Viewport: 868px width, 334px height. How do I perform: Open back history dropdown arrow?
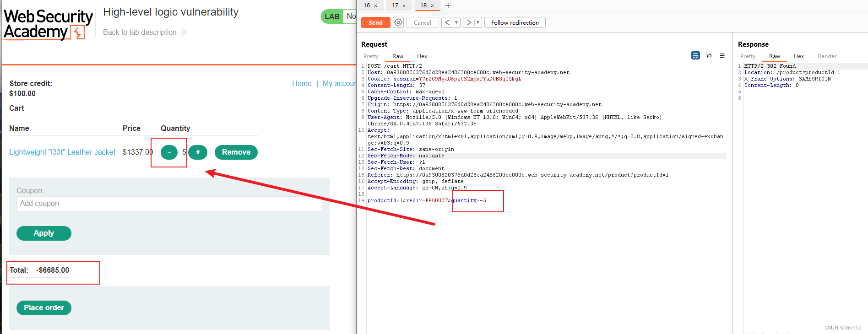click(456, 22)
